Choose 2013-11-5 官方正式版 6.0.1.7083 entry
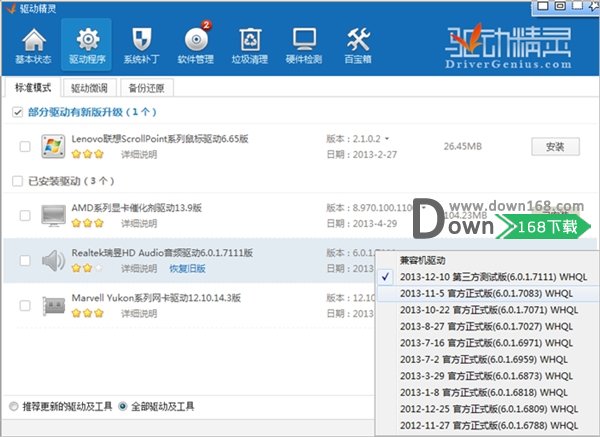 [x=489, y=294]
